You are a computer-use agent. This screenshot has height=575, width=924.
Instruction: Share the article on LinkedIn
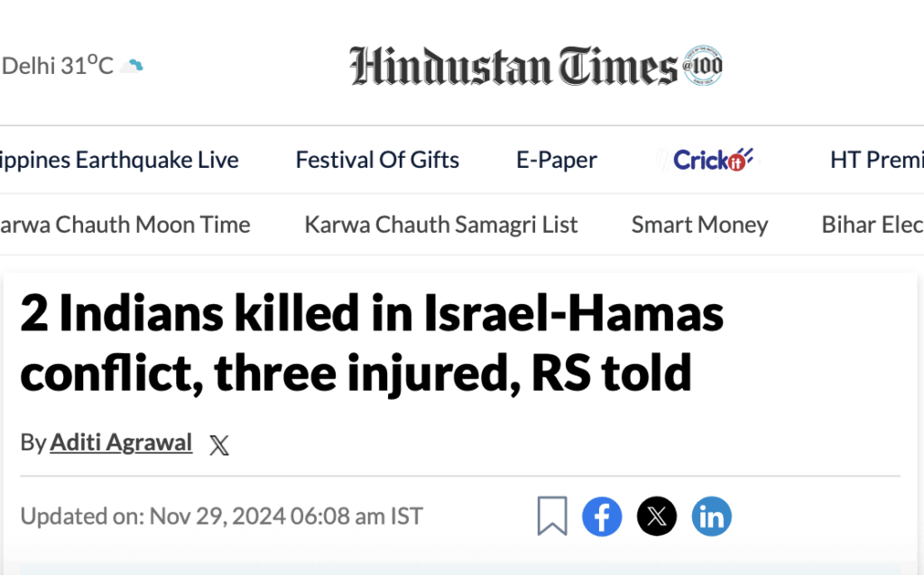coord(711,516)
